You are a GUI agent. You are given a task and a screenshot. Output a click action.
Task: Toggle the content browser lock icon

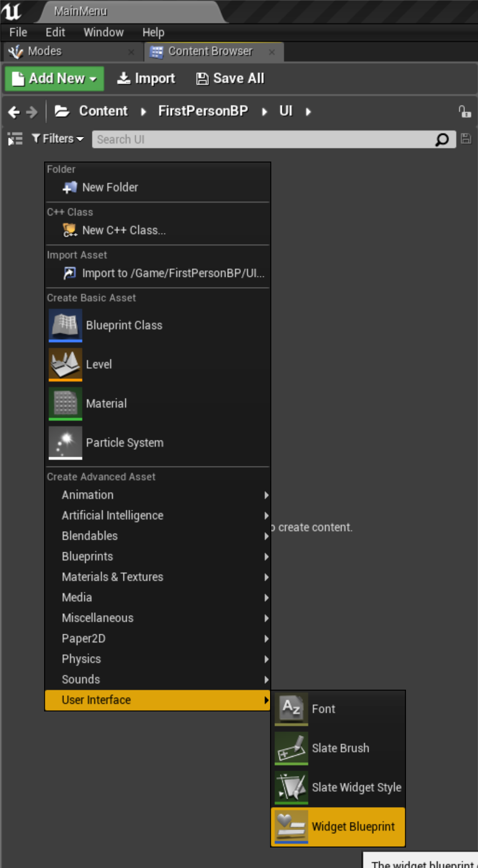[x=464, y=111]
